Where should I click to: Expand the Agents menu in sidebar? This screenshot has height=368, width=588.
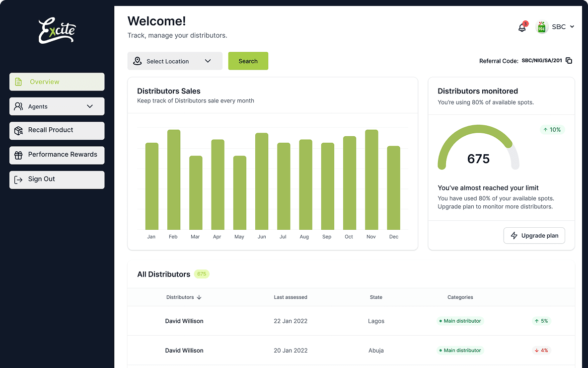(89, 106)
